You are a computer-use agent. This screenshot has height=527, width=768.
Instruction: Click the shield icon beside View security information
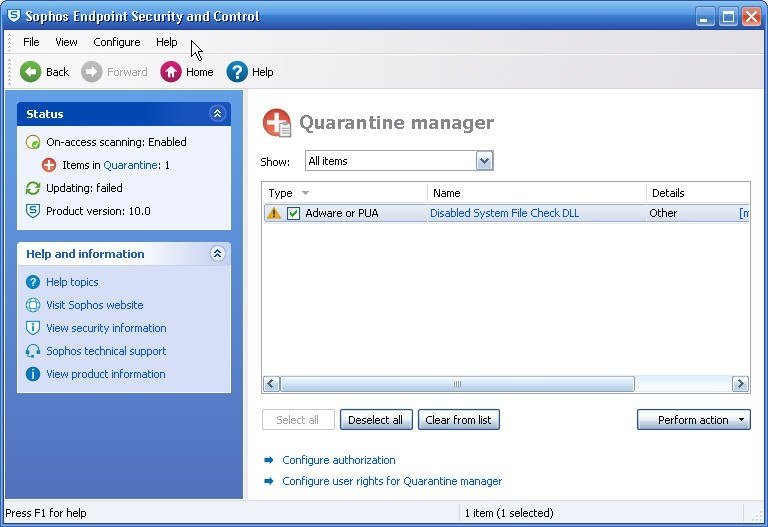click(x=33, y=328)
